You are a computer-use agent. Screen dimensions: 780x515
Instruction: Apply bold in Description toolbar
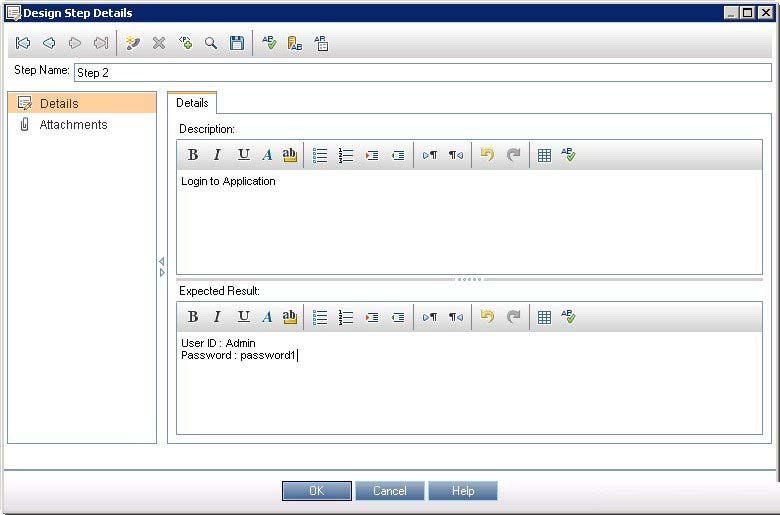[193, 155]
